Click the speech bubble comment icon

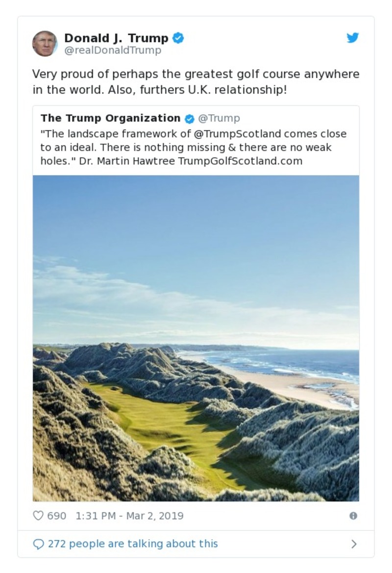click(39, 544)
